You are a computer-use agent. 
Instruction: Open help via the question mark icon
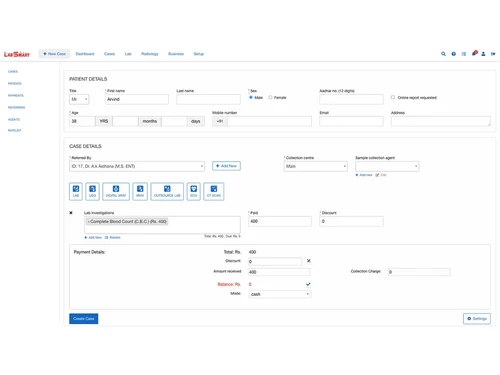454,54
